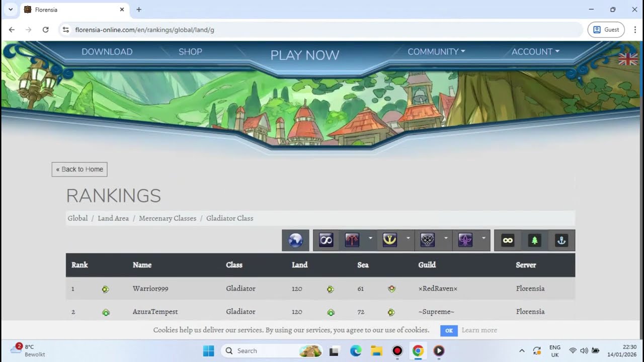Click the sea level icon in Warrior999 row
The width and height of the screenshot is (644, 362).
[391, 289]
